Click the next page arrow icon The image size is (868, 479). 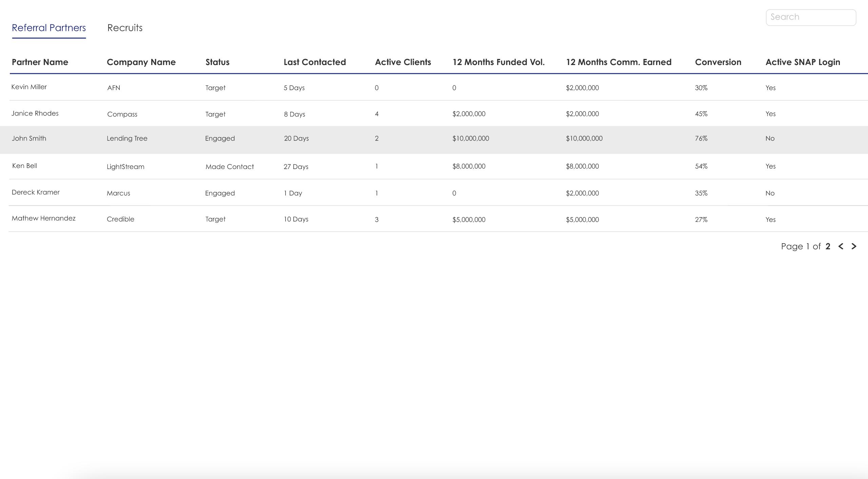[854, 246]
